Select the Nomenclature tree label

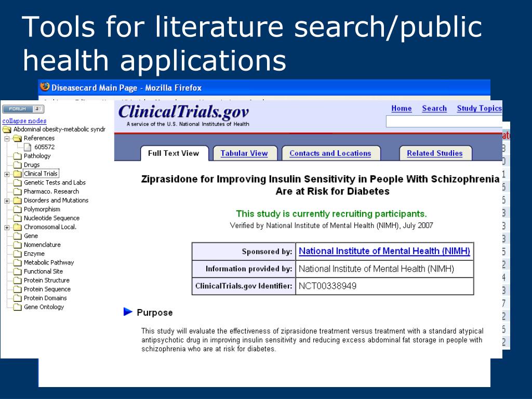pos(42,245)
